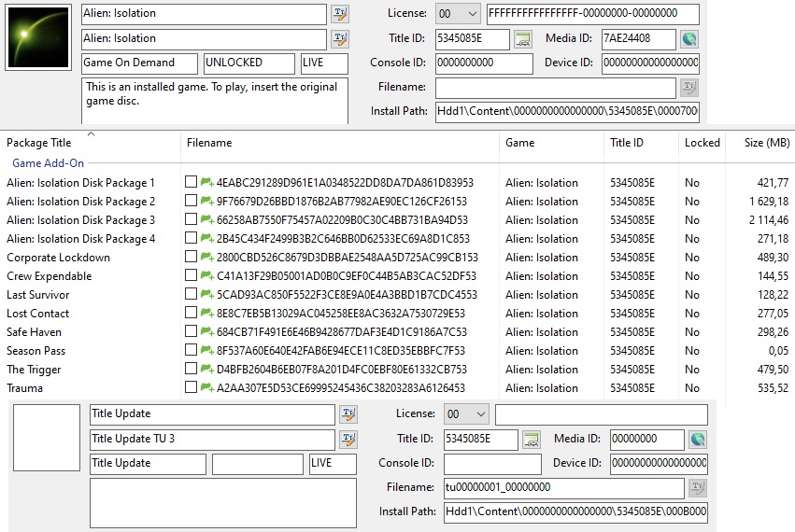
Task: Click the Alien: Isolation game cover thumbnail
Action: pyautogui.click(x=38, y=37)
